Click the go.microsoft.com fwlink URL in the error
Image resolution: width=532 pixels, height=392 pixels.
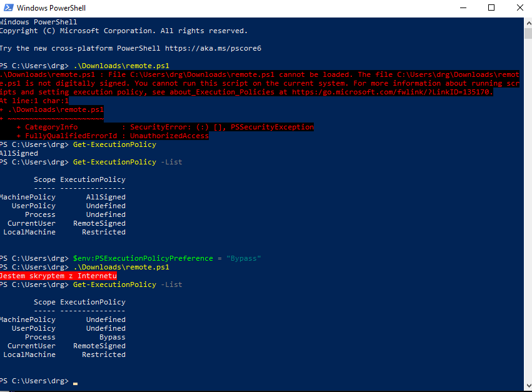[392, 92]
